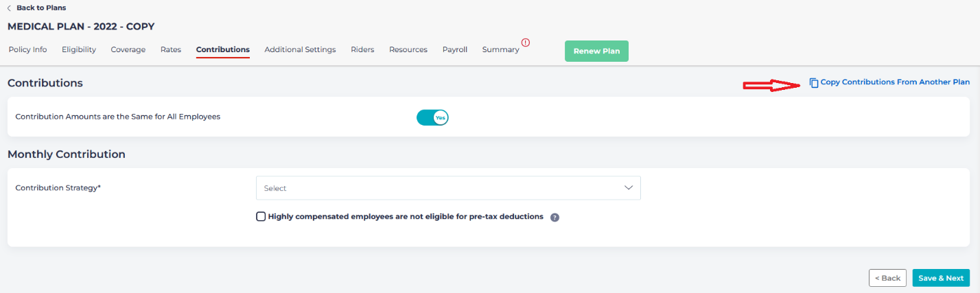
Task: Go to the Coverage tab
Action: tap(128, 49)
